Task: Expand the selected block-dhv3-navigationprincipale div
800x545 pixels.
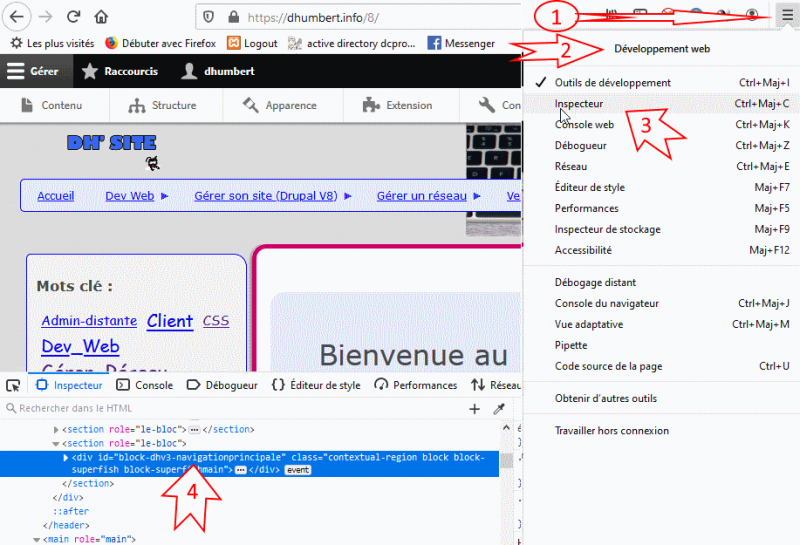Action: (66, 457)
